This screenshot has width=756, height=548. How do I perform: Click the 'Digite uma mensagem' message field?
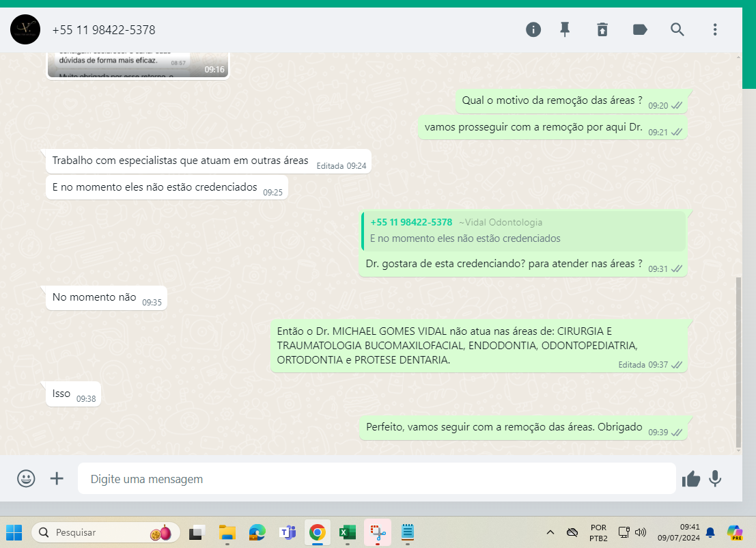(376, 478)
